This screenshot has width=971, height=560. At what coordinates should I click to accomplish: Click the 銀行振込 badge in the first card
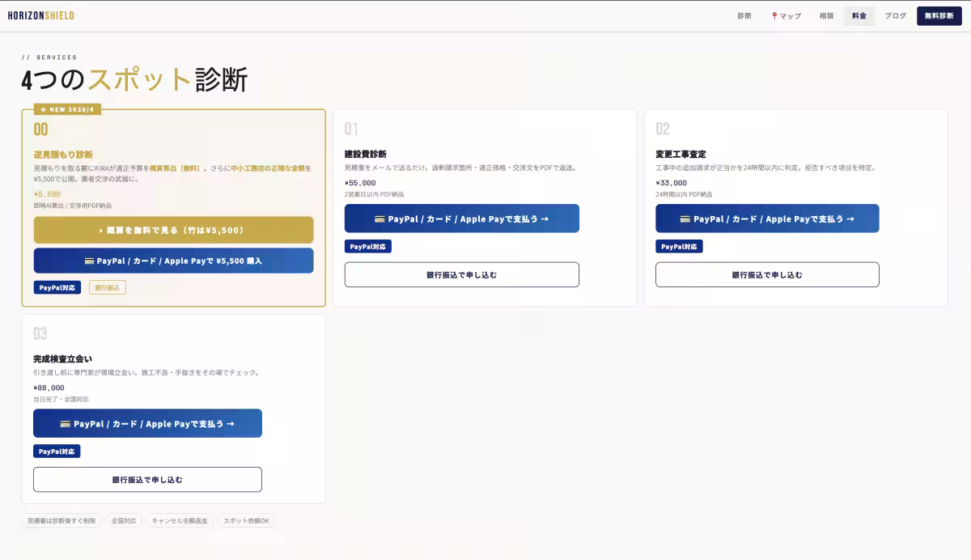107,286
